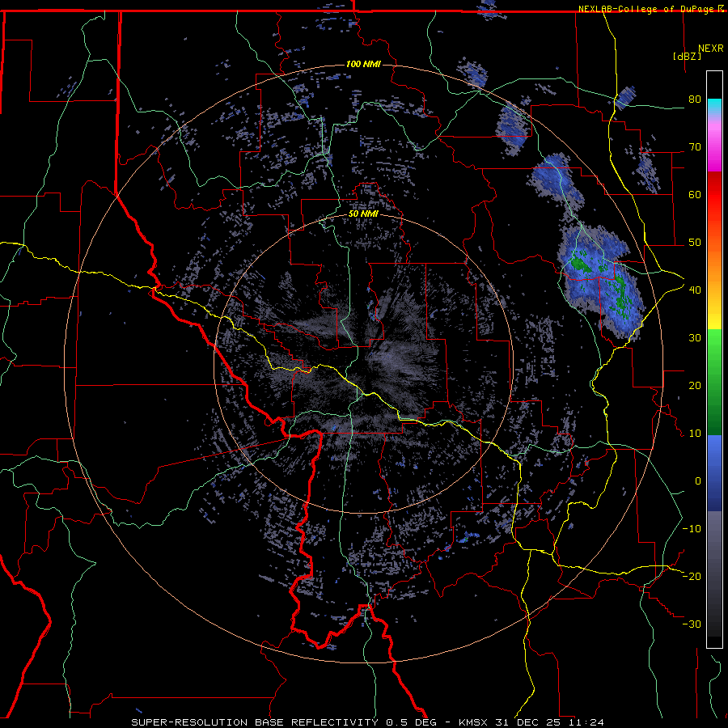
Task: Click the "SUPER-RESOLUTION BASE REFLECTIVITY" caption at bottom
Action: (255, 722)
